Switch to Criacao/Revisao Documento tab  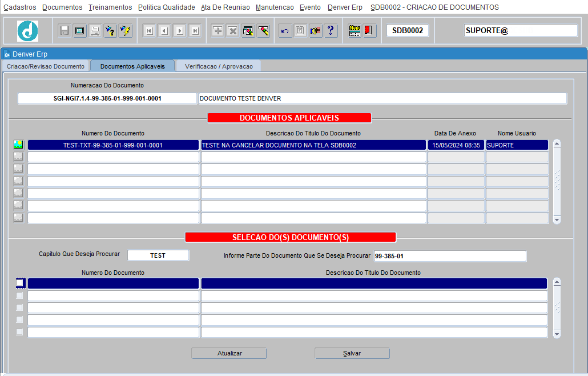pyautogui.click(x=46, y=66)
